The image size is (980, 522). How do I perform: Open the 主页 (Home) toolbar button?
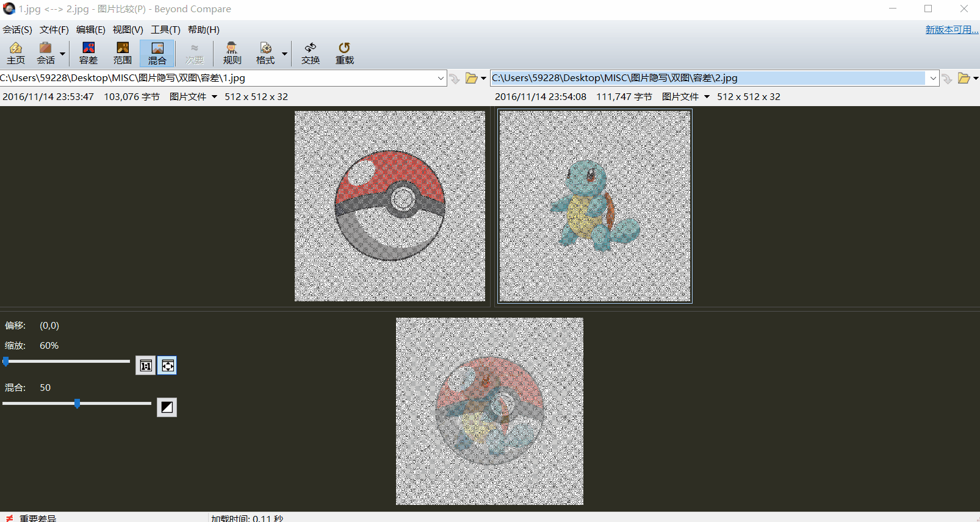click(x=16, y=53)
